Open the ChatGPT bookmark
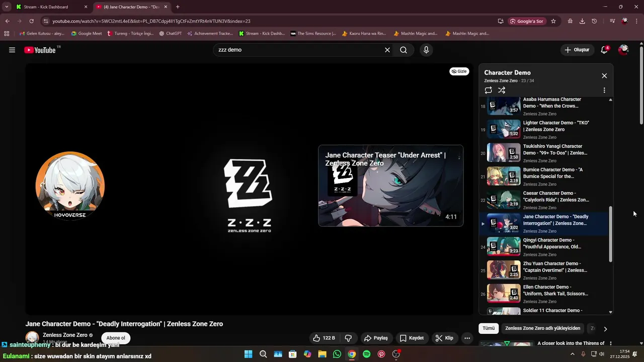 pos(171,34)
